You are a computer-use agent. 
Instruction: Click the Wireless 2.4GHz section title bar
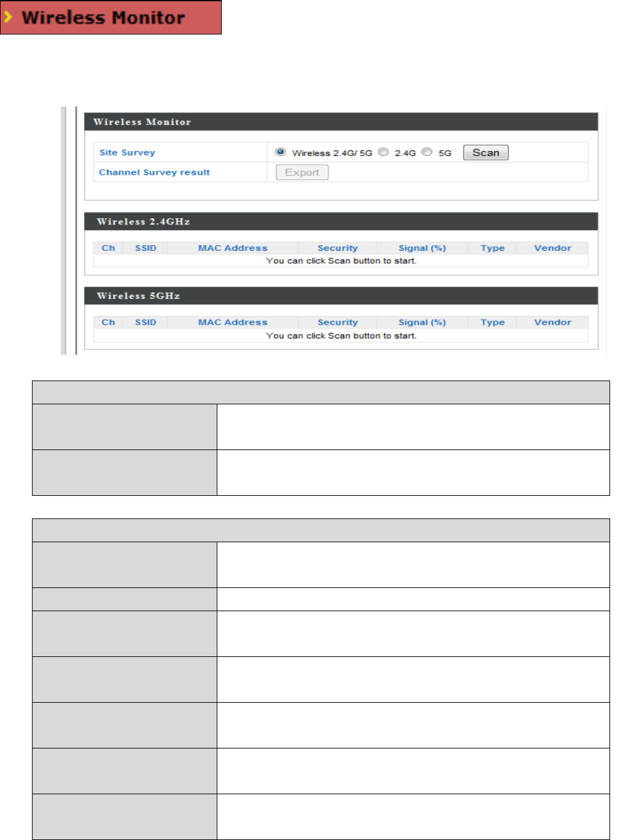click(x=341, y=221)
